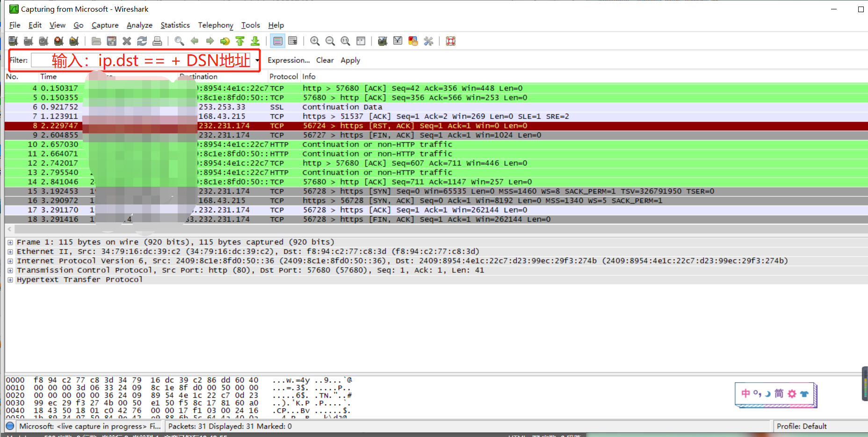Open capture options from the toolbar

[28, 41]
